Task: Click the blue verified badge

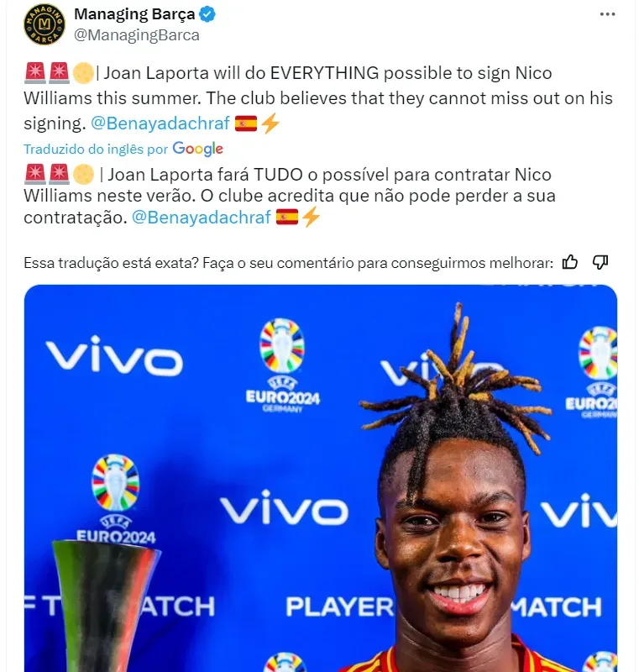Action: [x=207, y=14]
